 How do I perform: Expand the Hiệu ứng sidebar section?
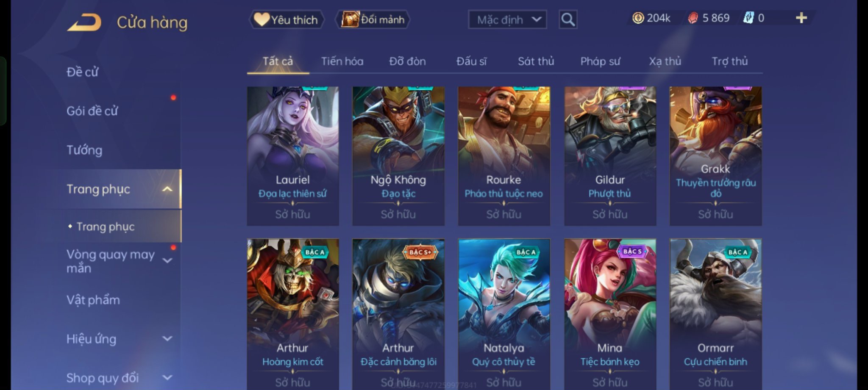(x=167, y=339)
